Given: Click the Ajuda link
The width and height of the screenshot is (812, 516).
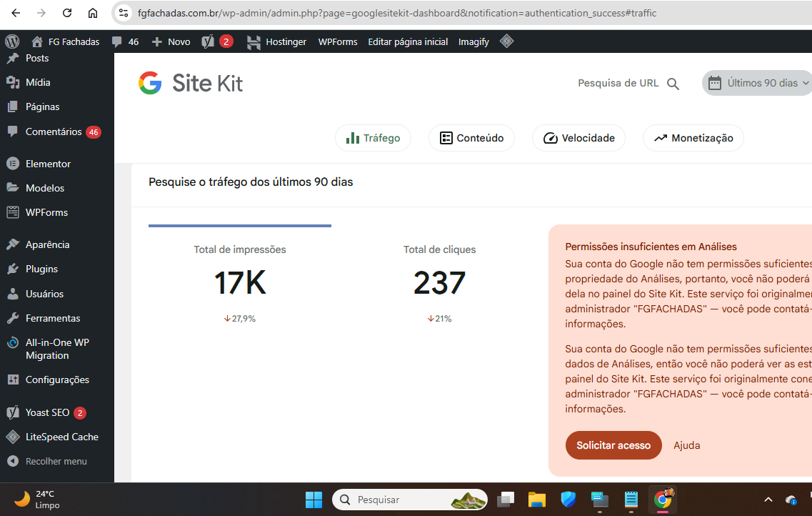Looking at the screenshot, I should 686,445.
